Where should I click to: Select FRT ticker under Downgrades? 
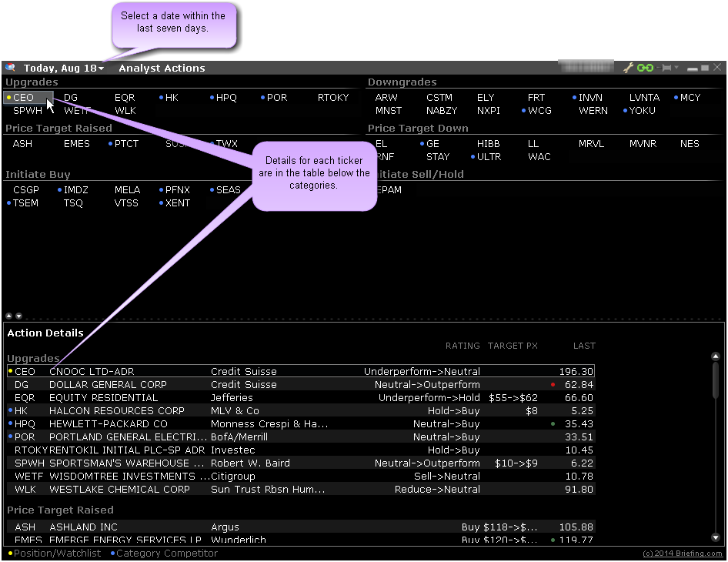[x=536, y=98]
